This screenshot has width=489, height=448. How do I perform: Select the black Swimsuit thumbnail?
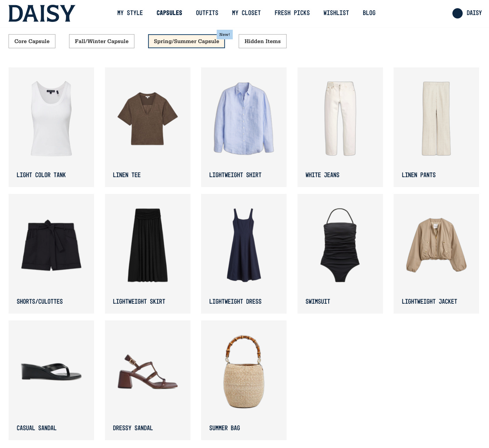[x=340, y=245]
